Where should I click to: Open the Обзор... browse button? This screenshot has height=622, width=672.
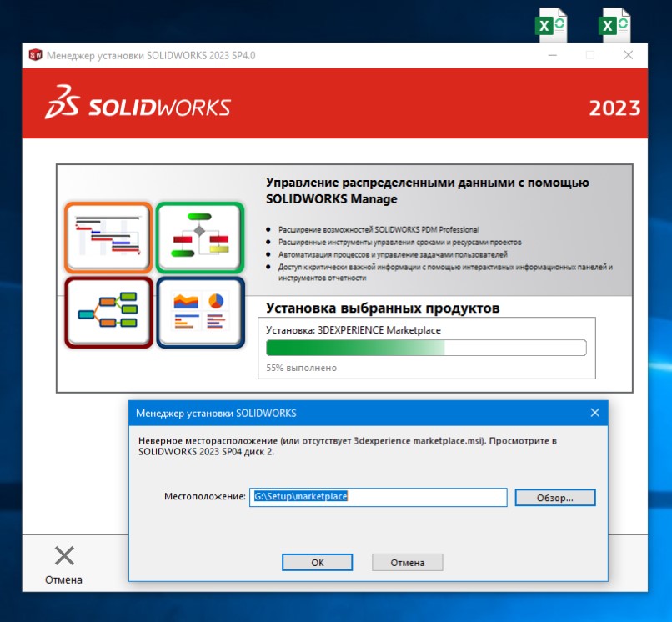[x=555, y=498]
